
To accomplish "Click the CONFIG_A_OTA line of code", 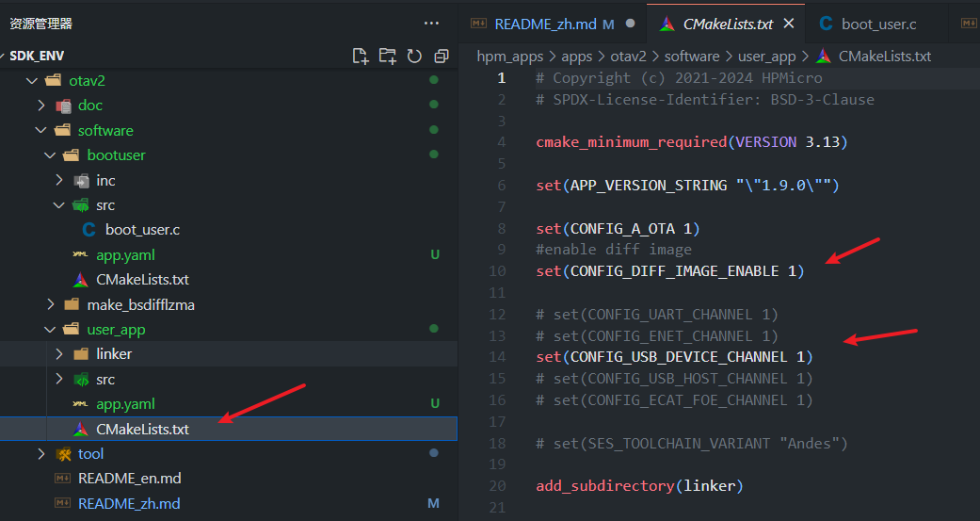I will pos(618,229).
